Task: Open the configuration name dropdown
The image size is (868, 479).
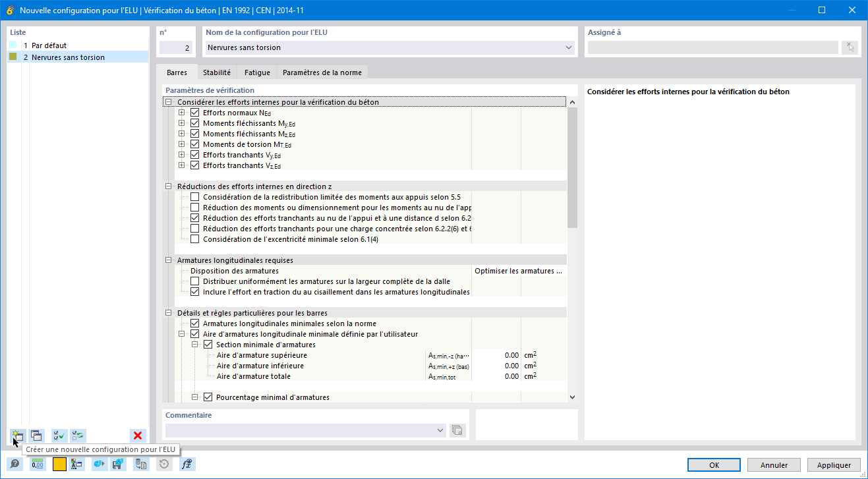Action: [x=569, y=47]
